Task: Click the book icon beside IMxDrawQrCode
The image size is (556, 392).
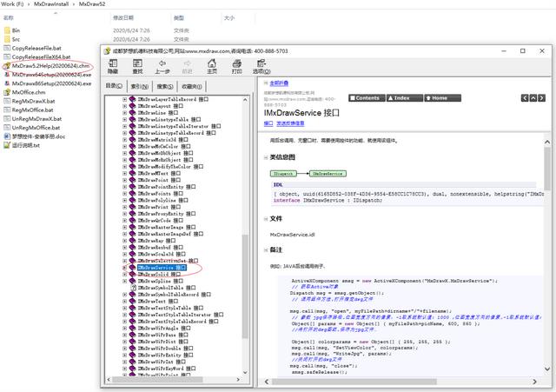Action: (x=132, y=220)
